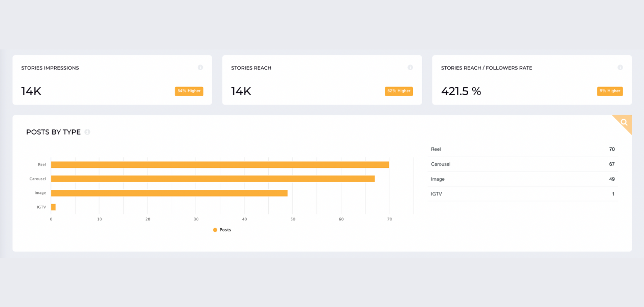Image resolution: width=644 pixels, height=307 pixels.
Task: Select the Carousel row in table
Action: point(523,164)
